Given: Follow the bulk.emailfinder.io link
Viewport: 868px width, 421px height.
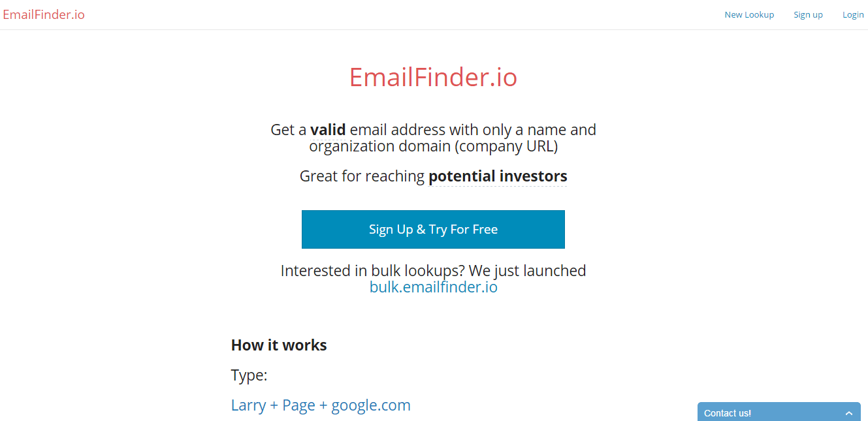Looking at the screenshot, I should pyautogui.click(x=433, y=287).
